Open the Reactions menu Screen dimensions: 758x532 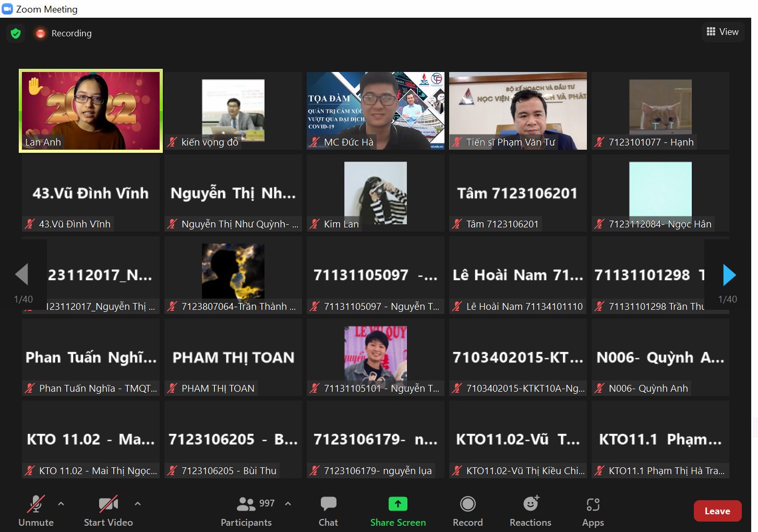point(530,511)
